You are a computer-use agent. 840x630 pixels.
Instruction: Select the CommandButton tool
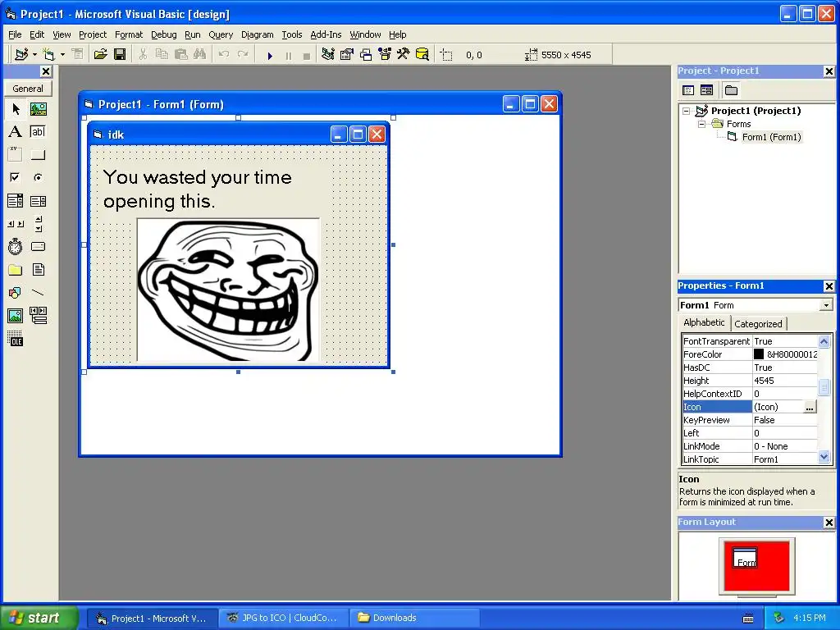coord(38,155)
